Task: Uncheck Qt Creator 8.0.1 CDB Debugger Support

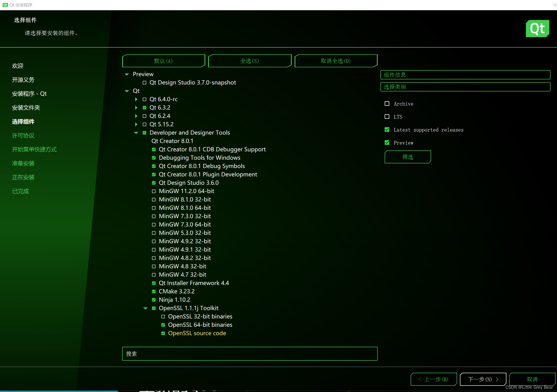Action: click(154, 149)
